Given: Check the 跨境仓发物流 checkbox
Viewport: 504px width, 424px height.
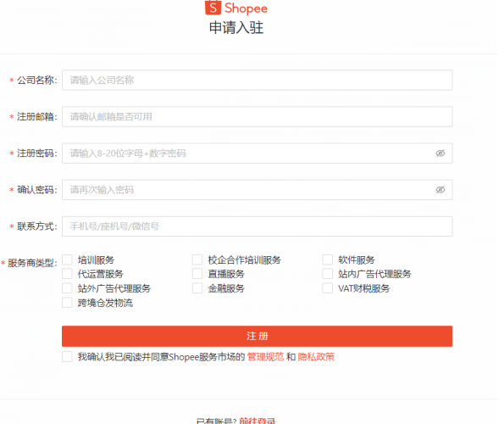Looking at the screenshot, I should point(67,303).
